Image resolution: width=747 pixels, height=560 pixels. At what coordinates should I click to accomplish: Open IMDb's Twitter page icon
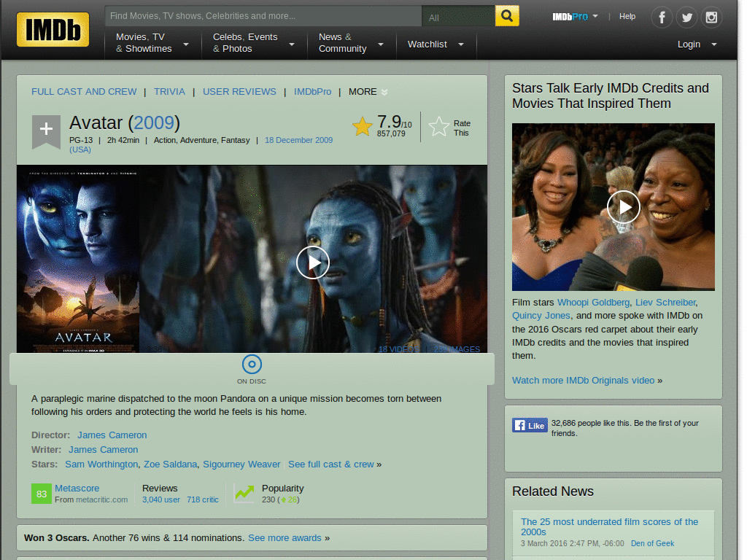pyautogui.click(x=686, y=17)
